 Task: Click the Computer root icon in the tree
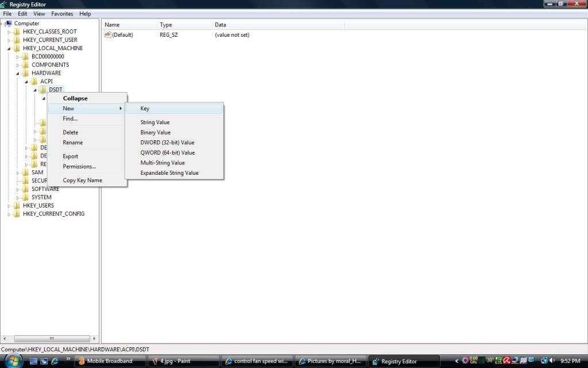[9, 23]
